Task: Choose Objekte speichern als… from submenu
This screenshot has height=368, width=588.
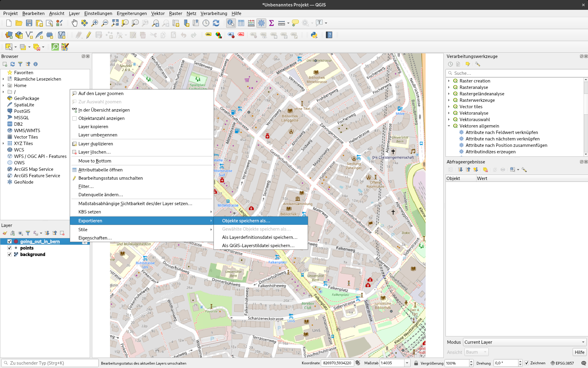Action: (x=246, y=221)
